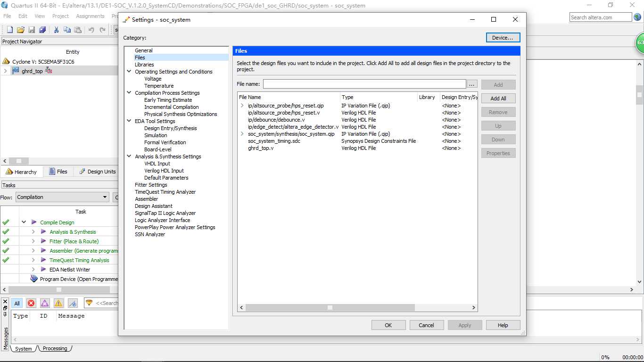Collapse Analysis & Synthesis Settings category
Screen dimensions: 644x362
(129, 156)
